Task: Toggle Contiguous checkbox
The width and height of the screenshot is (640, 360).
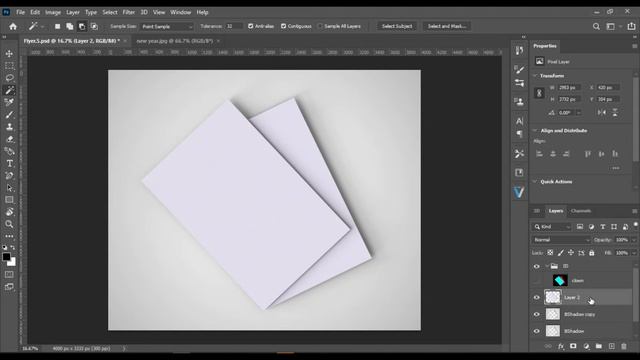Action: [x=283, y=26]
